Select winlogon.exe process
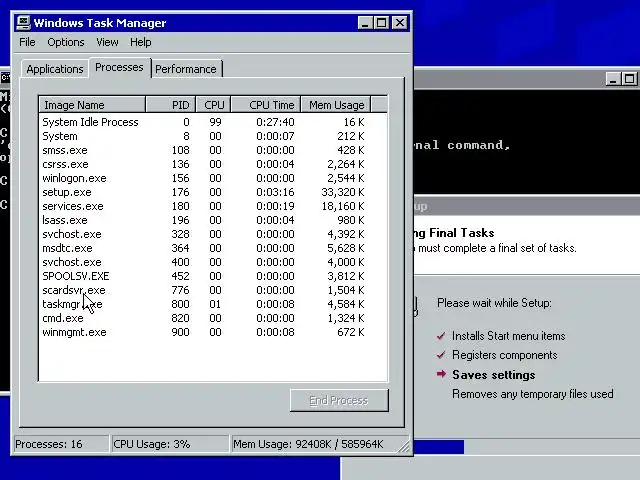The image size is (640, 480). [x=203, y=178]
